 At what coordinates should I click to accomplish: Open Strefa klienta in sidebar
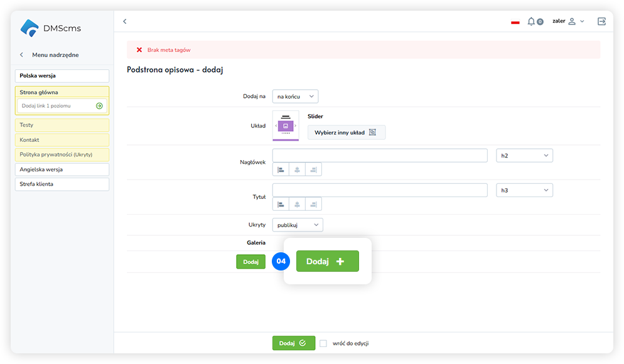click(62, 184)
